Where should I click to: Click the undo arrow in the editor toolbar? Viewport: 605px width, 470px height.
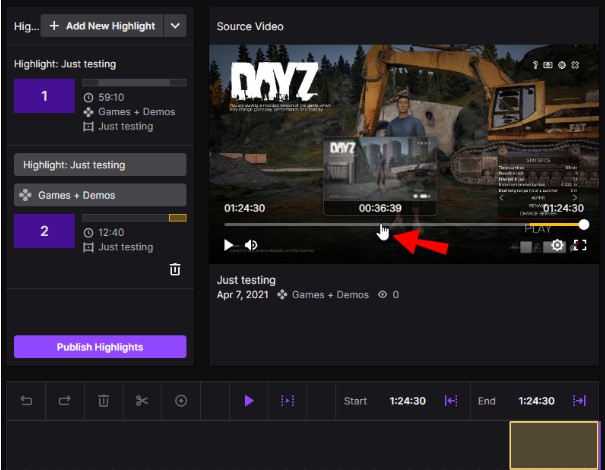[x=26, y=401]
